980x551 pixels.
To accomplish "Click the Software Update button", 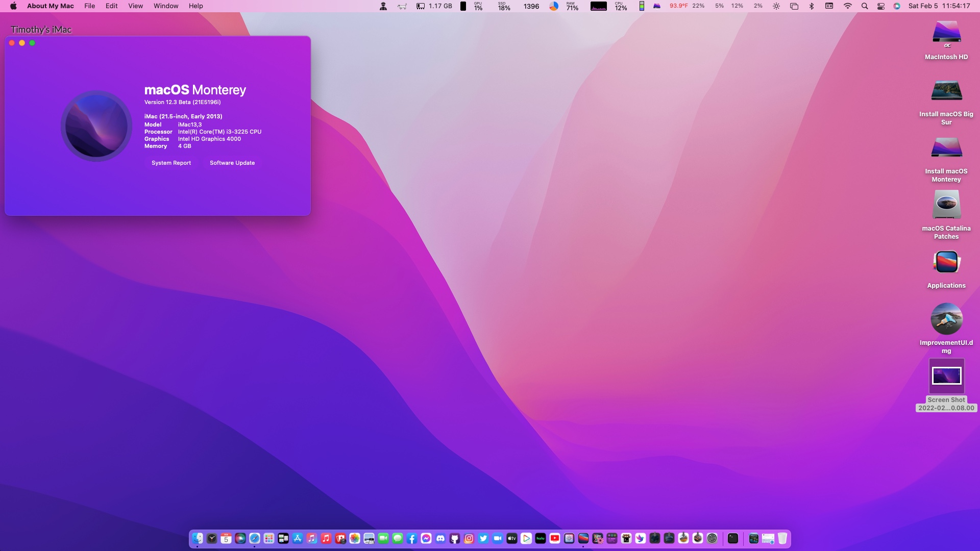I will click(232, 163).
